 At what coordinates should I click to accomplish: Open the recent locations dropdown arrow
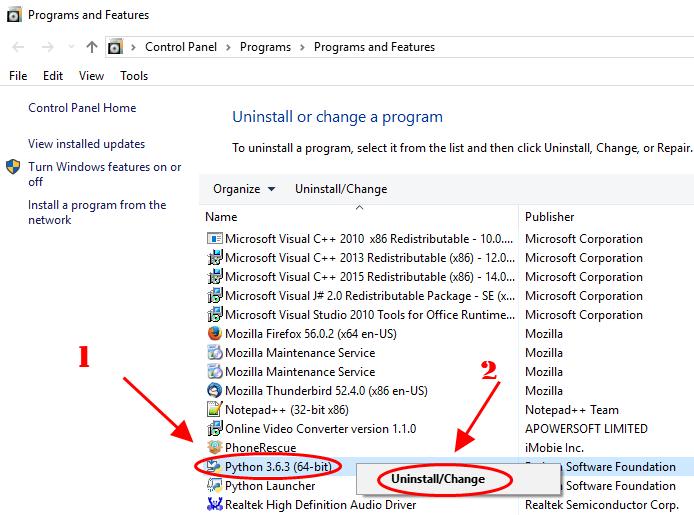pos(71,47)
